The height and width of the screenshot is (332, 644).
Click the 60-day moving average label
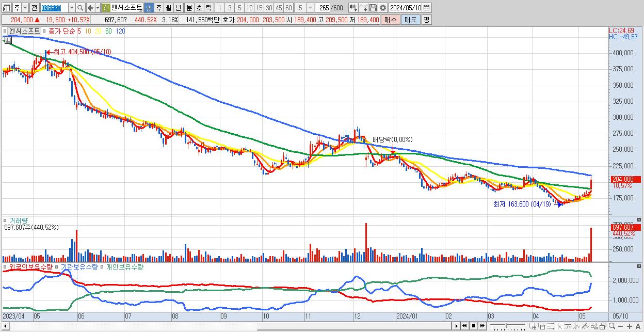click(x=108, y=31)
